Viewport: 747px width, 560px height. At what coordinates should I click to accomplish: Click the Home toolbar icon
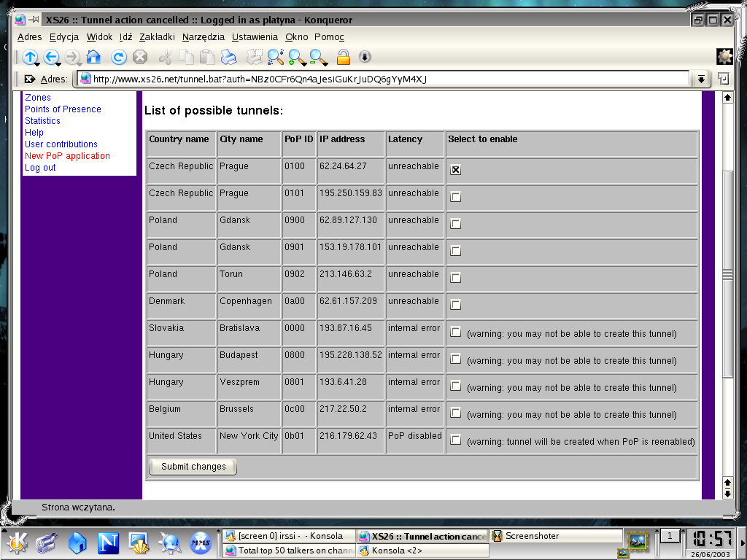(x=93, y=57)
